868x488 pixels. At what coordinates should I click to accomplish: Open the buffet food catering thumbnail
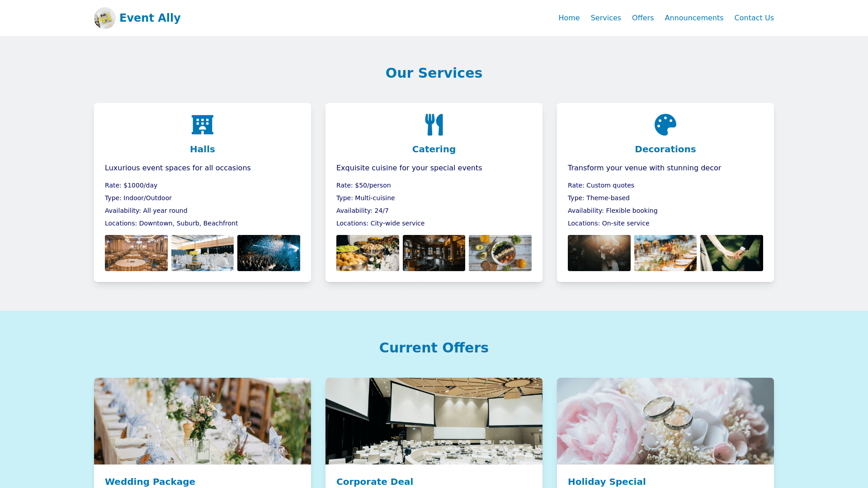(x=368, y=253)
